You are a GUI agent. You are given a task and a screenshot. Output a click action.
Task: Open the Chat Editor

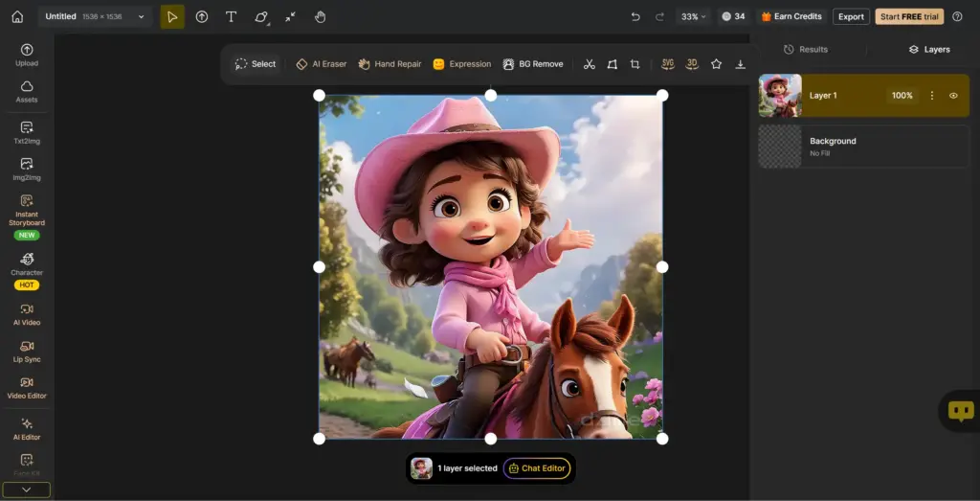[537, 468]
